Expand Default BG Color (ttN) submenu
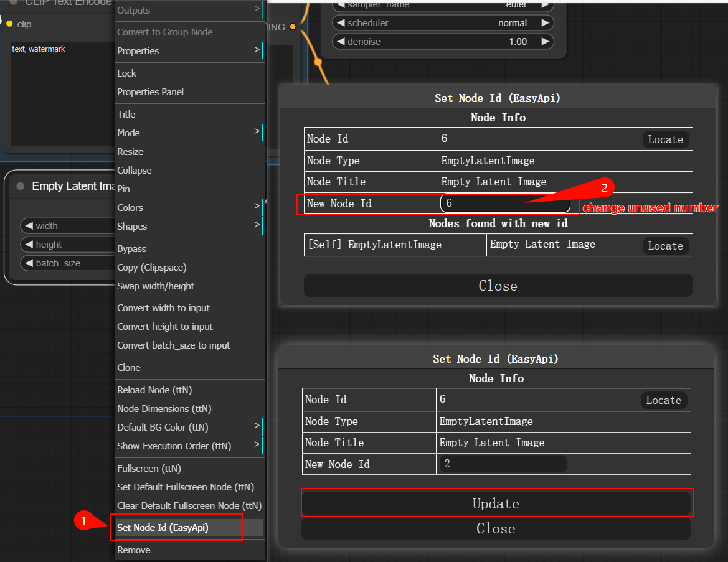 (189, 427)
